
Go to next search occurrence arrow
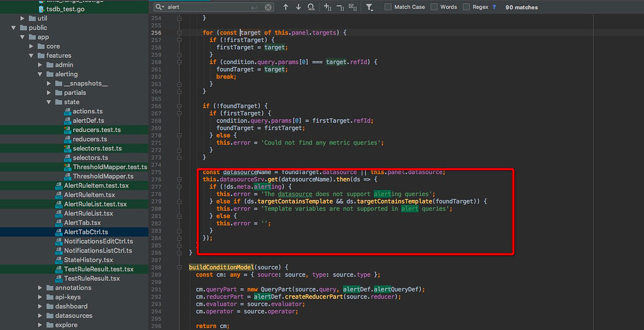click(298, 7)
